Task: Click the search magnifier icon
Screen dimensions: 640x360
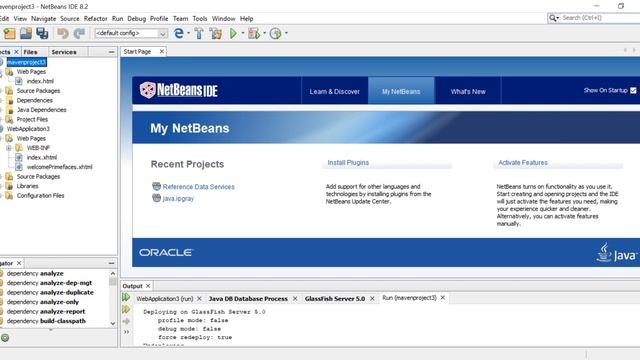Action: tap(552, 18)
